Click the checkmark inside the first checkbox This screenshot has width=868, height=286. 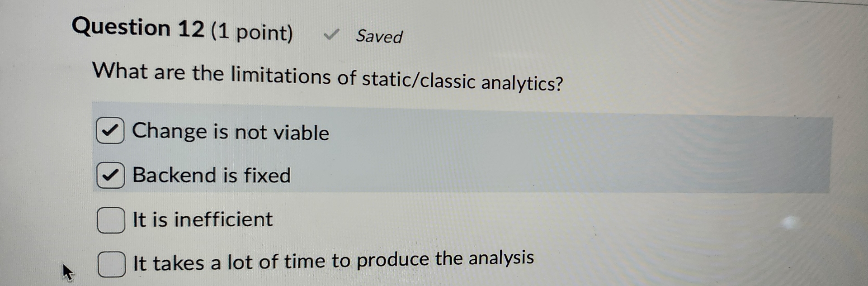[x=110, y=131]
